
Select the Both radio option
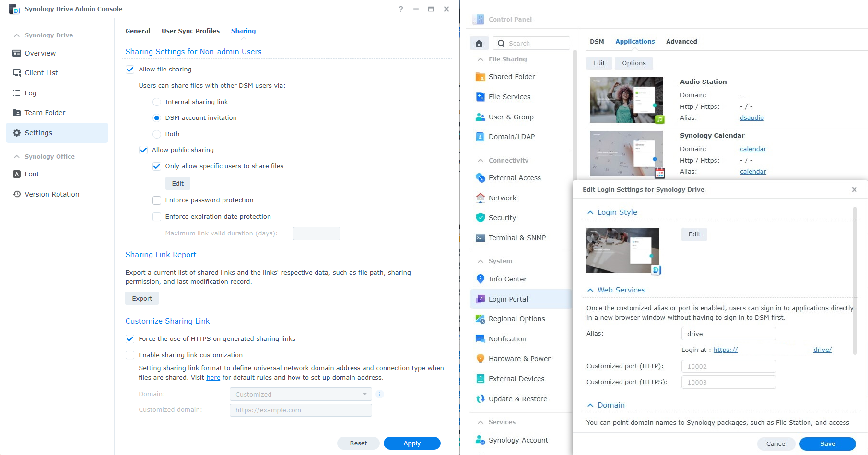[157, 134]
